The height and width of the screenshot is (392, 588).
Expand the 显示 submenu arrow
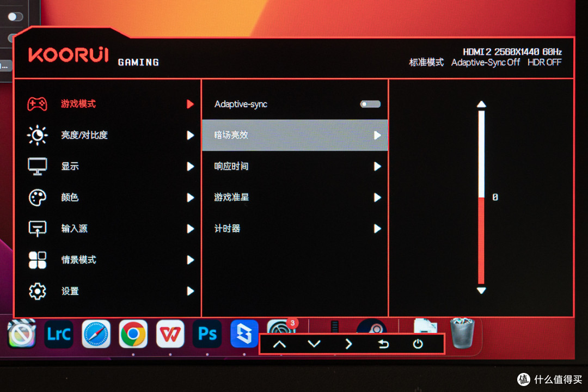[190, 166]
